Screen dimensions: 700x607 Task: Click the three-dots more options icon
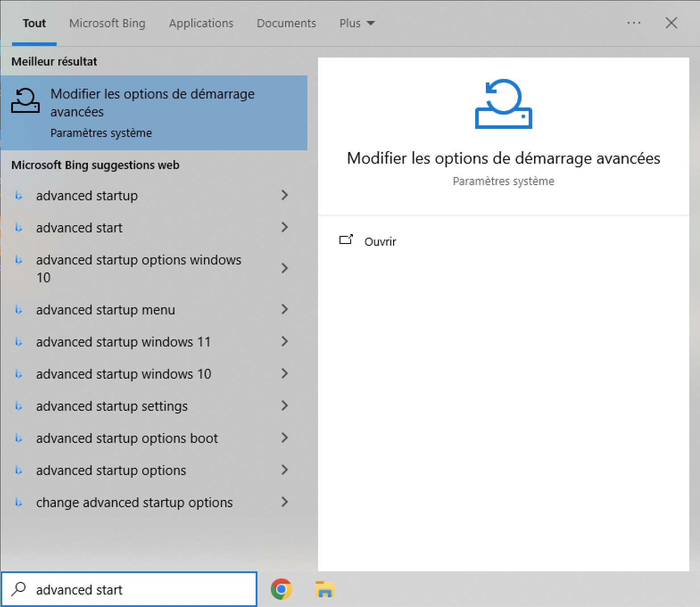pyautogui.click(x=634, y=23)
